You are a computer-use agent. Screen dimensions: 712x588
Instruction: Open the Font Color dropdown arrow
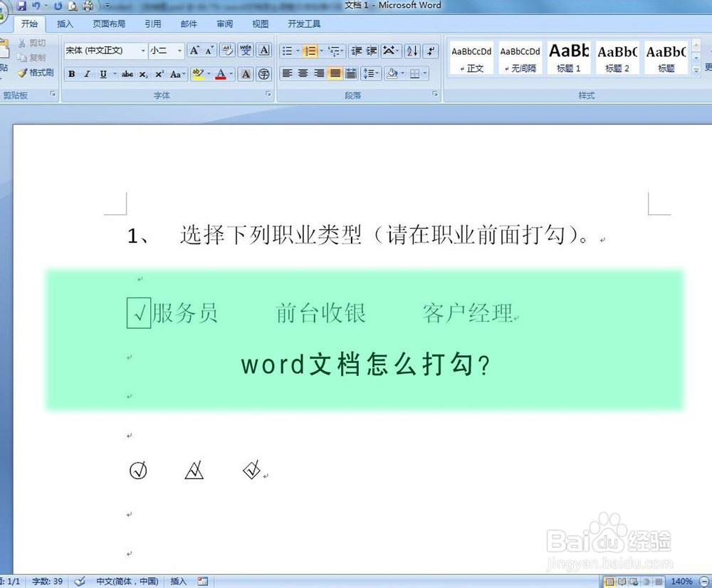click(231, 74)
